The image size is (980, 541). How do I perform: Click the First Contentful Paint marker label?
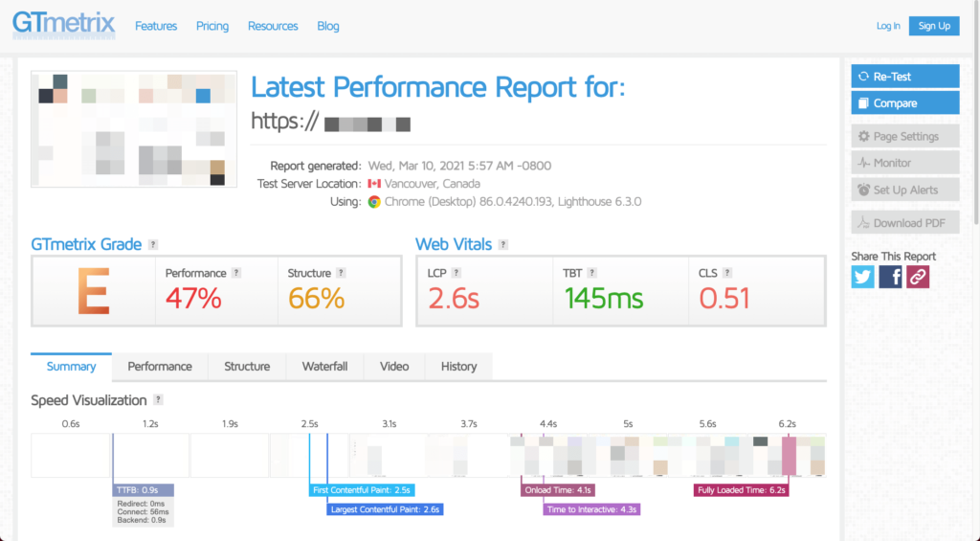pyautogui.click(x=362, y=490)
